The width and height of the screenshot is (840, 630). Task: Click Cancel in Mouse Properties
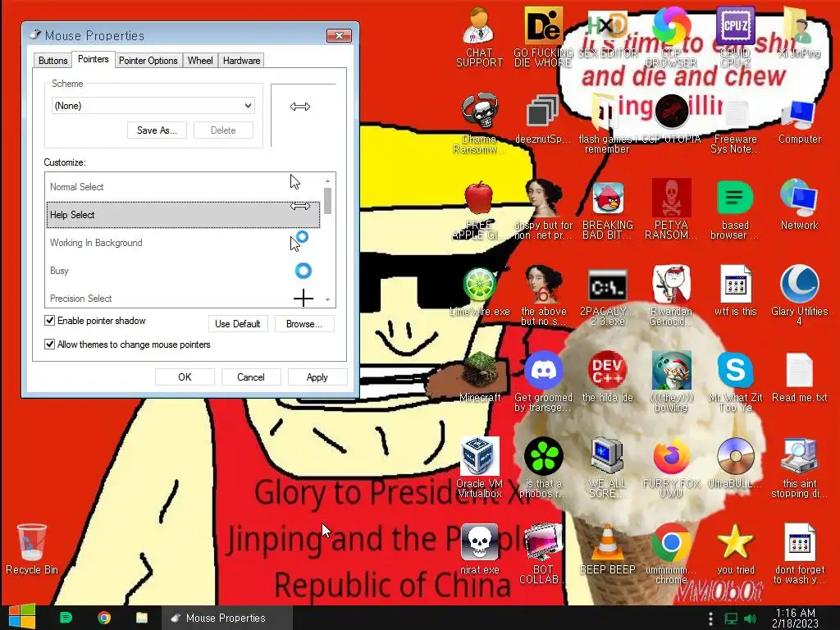251,377
